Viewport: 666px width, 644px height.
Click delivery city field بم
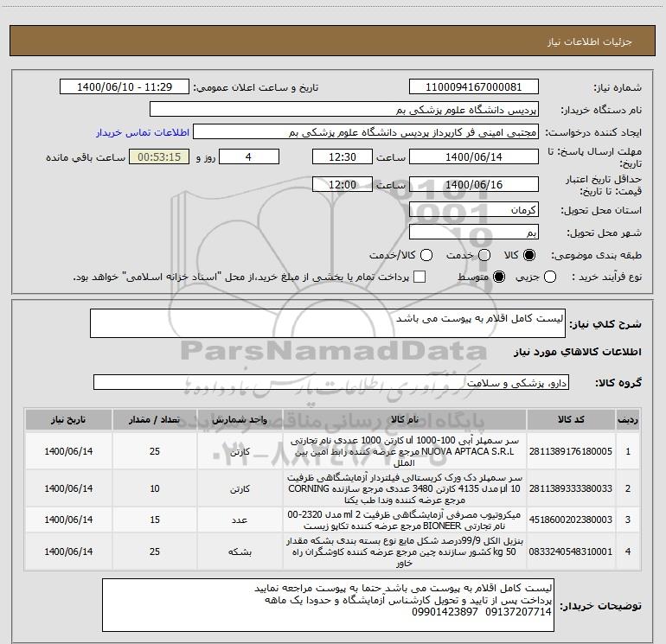[x=474, y=233]
